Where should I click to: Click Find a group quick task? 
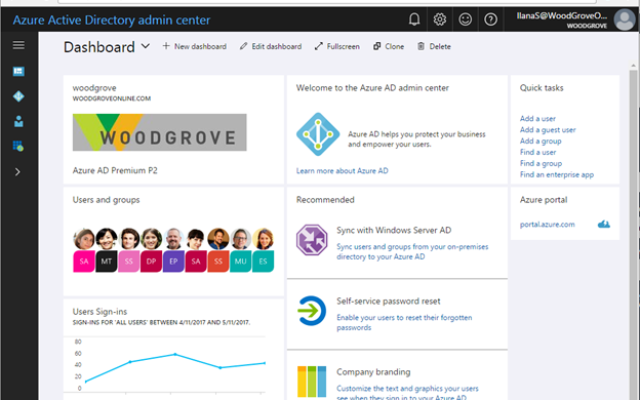click(541, 163)
